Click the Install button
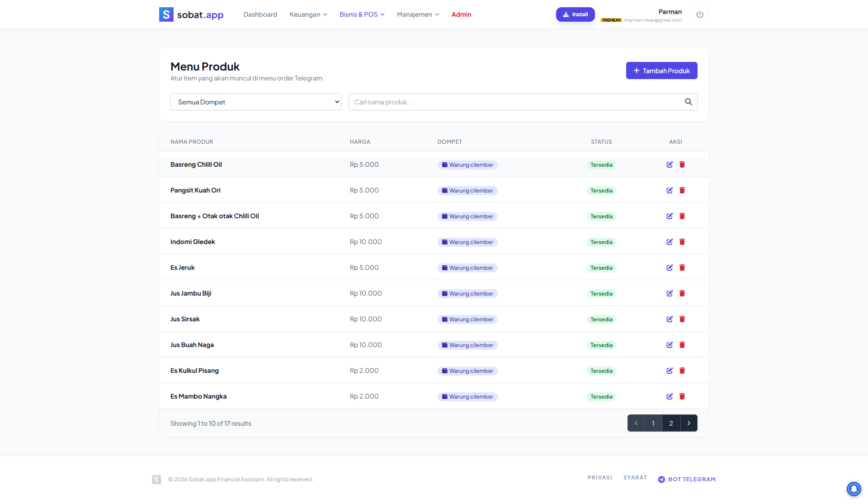The image size is (868, 503). (575, 14)
